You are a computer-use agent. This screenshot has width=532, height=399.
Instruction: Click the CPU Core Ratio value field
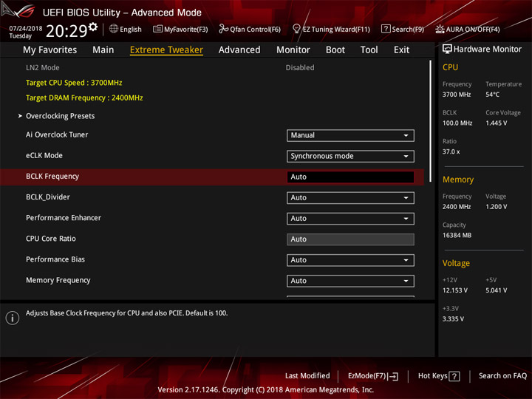(x=350, y=239)
